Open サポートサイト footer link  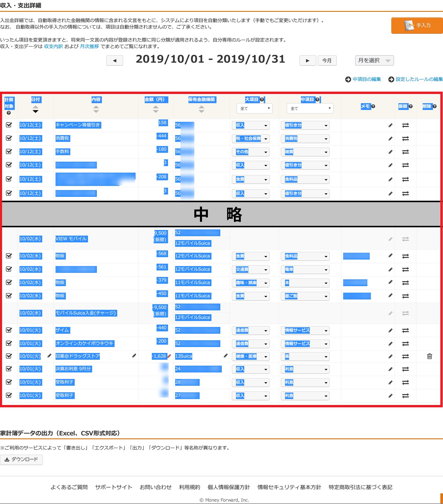114,487
